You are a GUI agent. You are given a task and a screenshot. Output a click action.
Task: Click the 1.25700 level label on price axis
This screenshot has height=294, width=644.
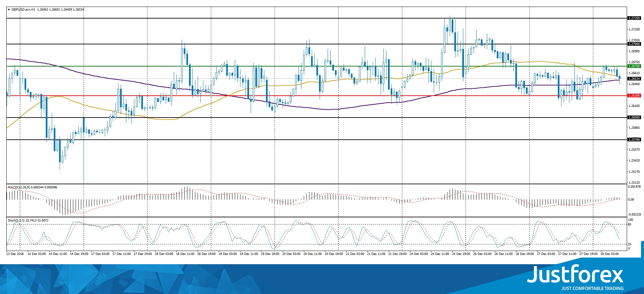point(634,140)
